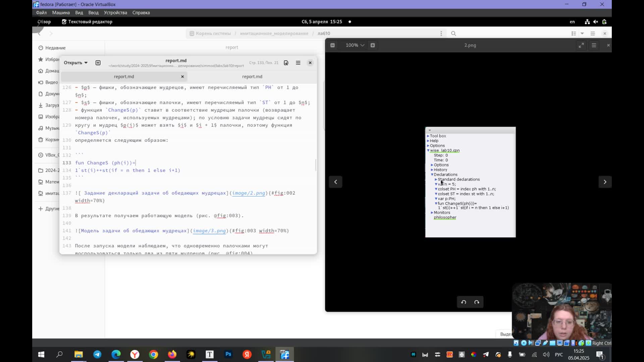This screenshot has height=362, width=644.
Task: Open Windows taskbar search
Action: coord(60,354)
